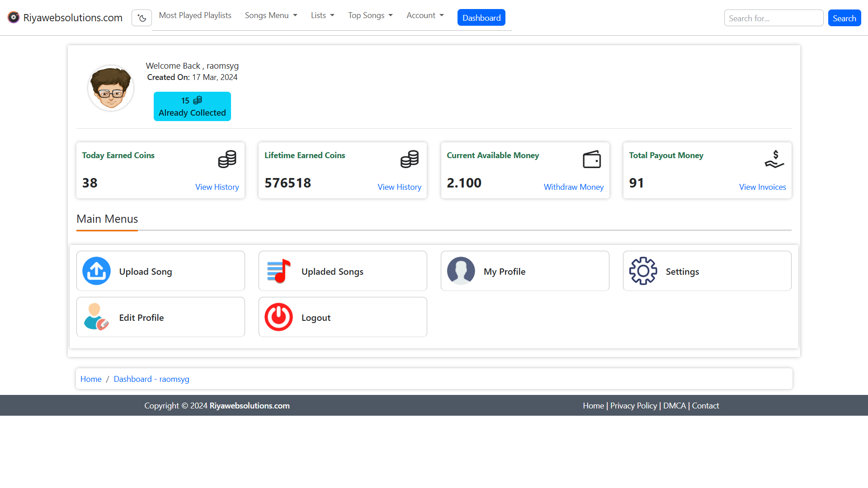Expand the Songs Menu dropdown

coord(271,15)
